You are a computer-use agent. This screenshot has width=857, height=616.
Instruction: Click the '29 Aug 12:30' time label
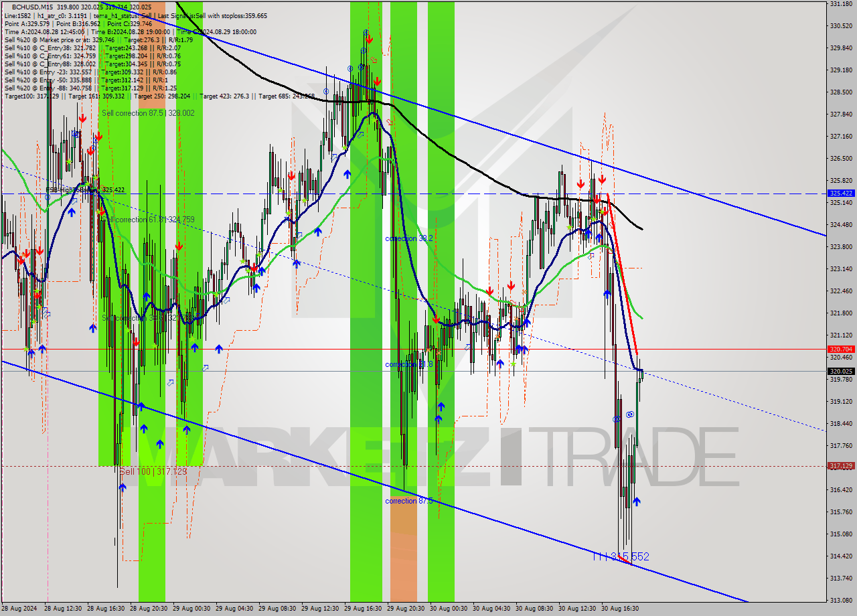tap(319, 609)
